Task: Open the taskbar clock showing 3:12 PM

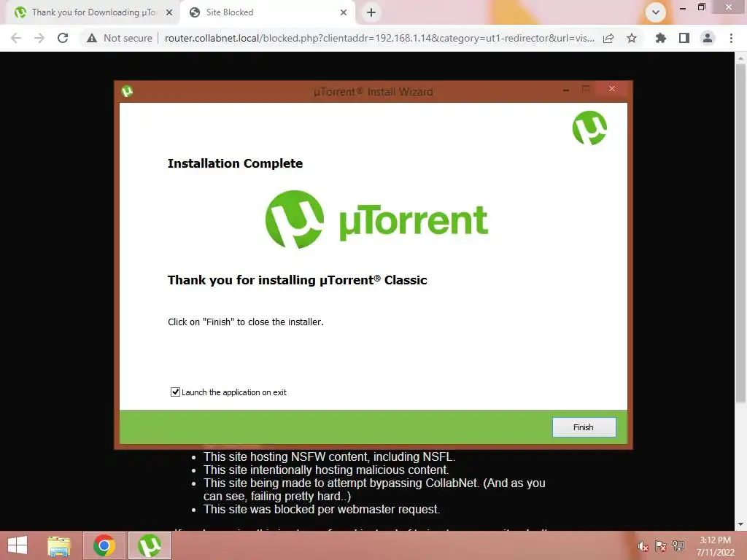Action: coord(715,546)
